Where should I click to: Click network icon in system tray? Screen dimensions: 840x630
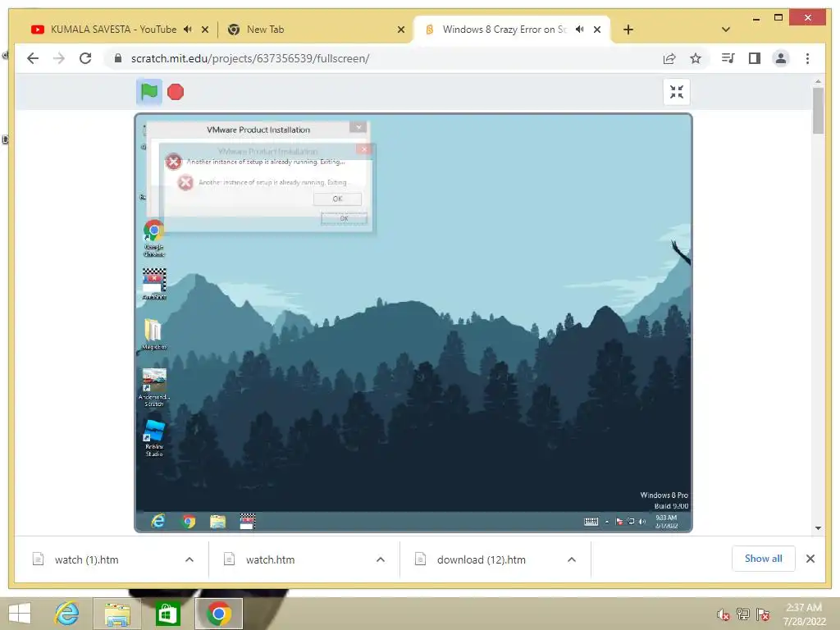[743, 614]
